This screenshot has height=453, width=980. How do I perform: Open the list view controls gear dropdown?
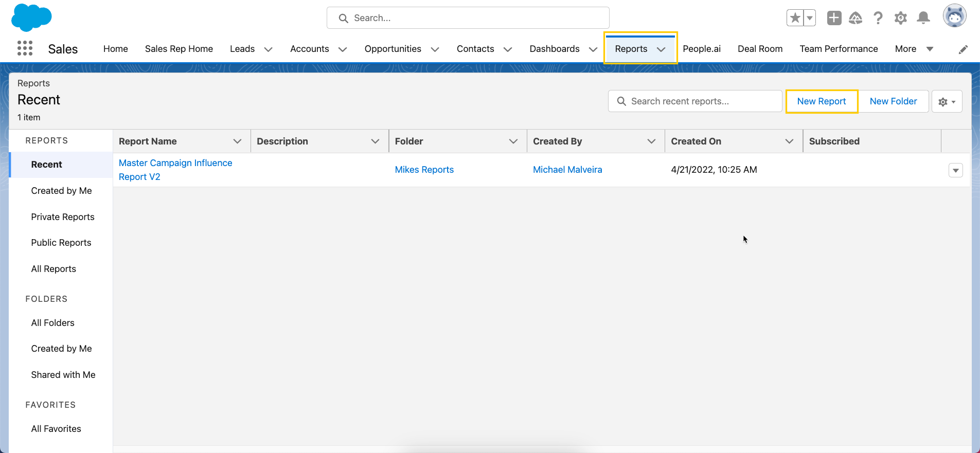click(947, 102)
